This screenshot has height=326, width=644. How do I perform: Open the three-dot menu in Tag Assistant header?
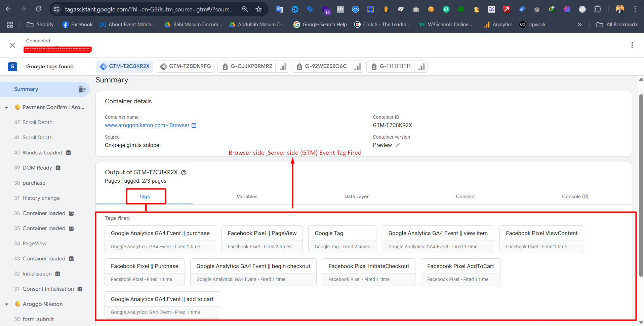pyautogui.click(x=632, y=45)
